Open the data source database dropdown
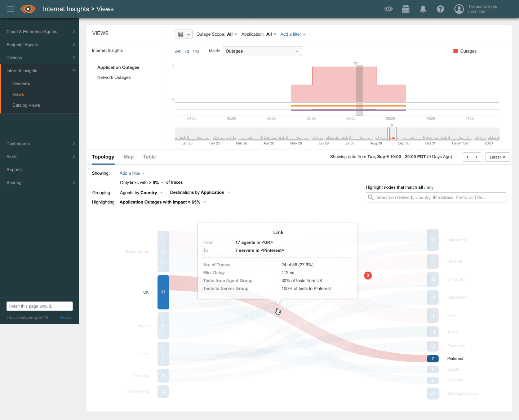 pos(184,34)
